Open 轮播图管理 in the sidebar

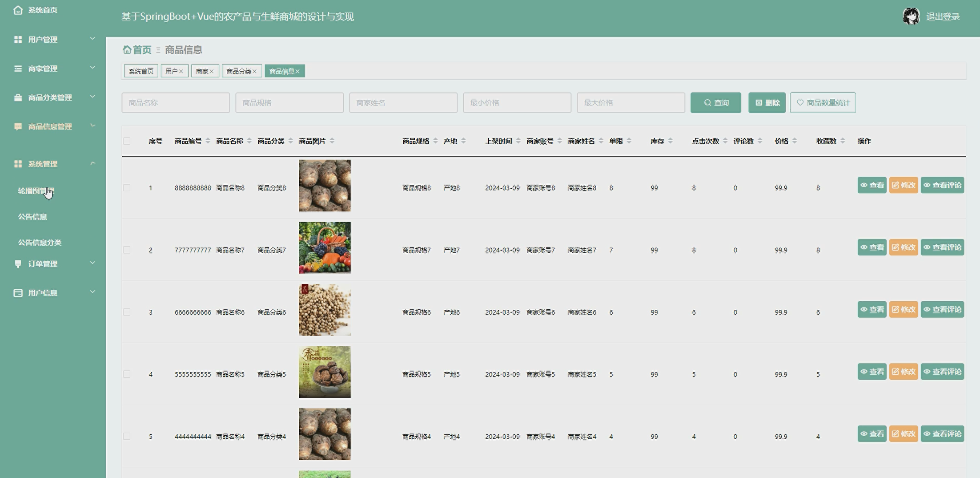36,191
